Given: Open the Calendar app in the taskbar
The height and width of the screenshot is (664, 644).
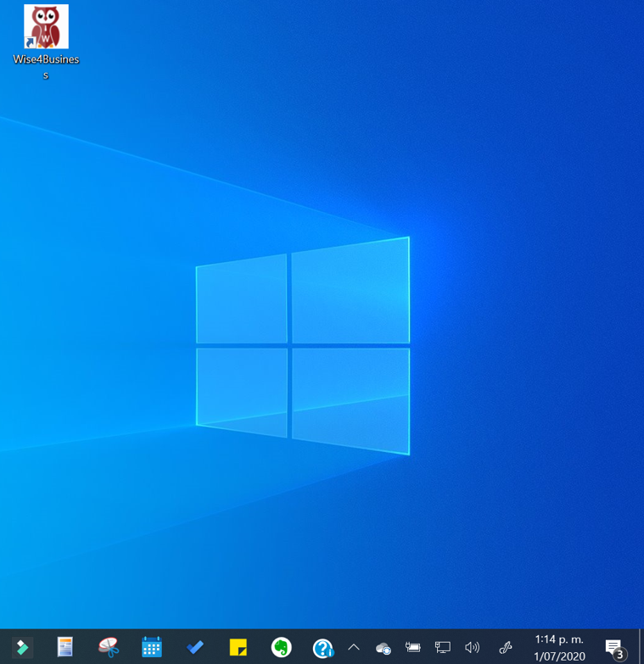Looking at the screenshot, I should [152, 647].
